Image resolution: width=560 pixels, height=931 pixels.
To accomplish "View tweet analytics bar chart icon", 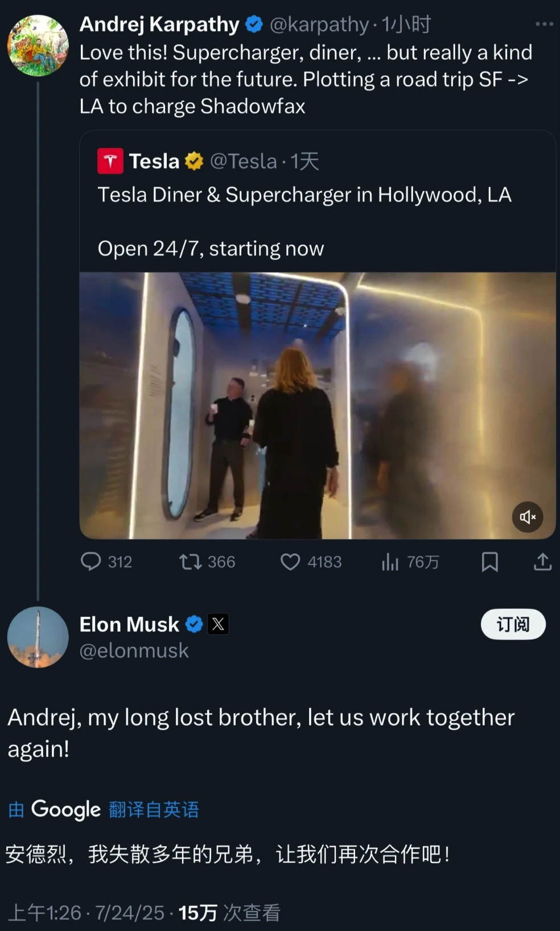I will click(x=390, y=562).
